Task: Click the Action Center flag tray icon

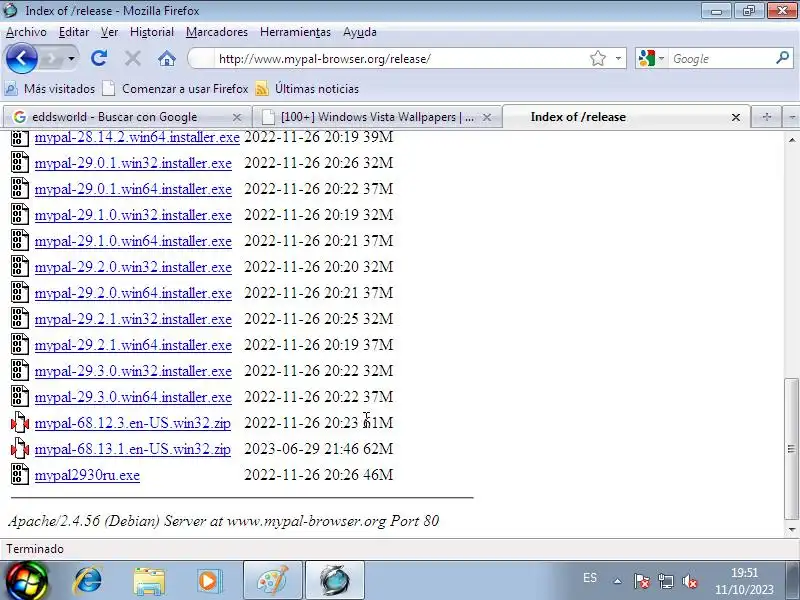Action: pos(641,581)
